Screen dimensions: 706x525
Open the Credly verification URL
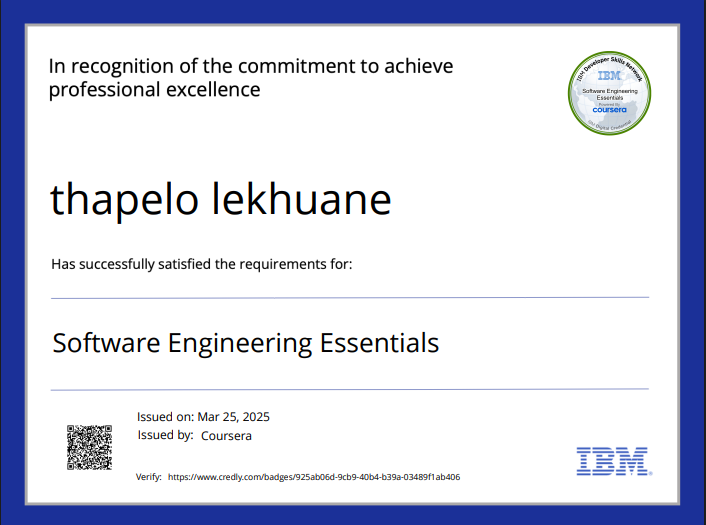[x=314, y=478]
